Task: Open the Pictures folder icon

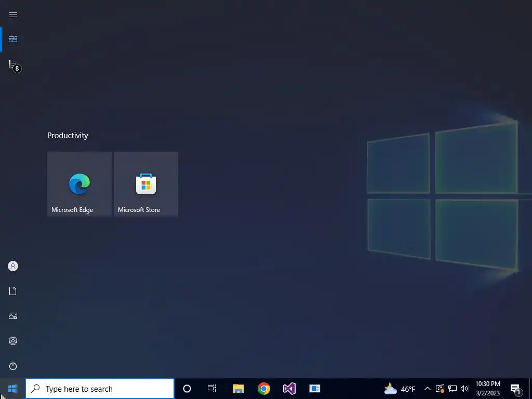Action: [13, 316]
